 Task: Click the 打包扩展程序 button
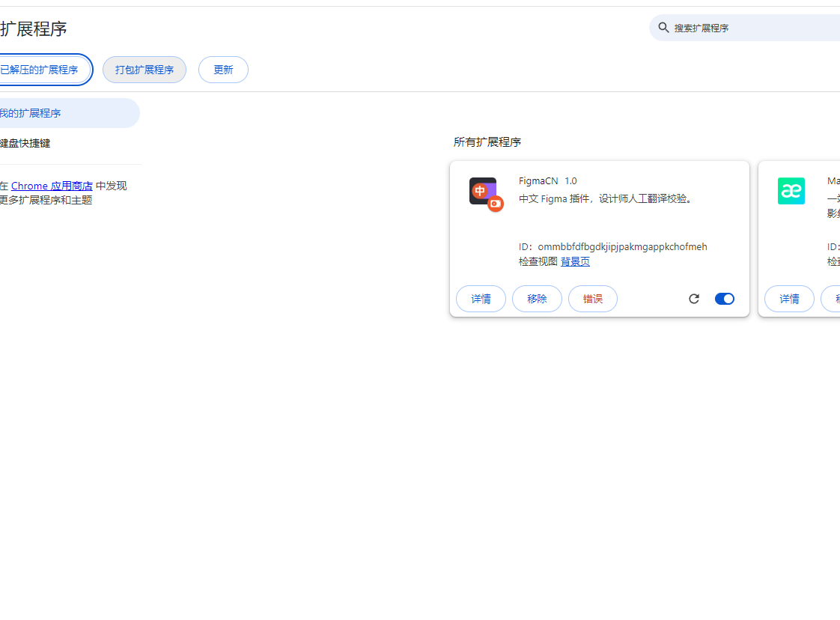point(144,70)
